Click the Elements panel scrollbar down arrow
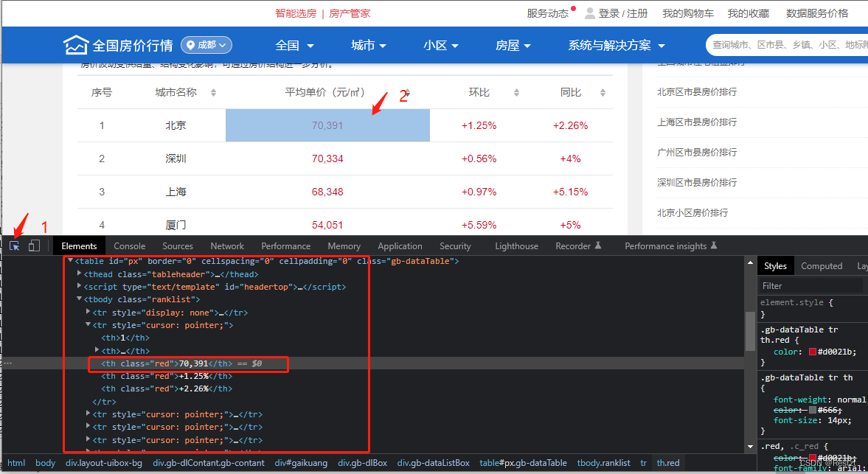The height and width of the screenshot is (474, 868). pyautogui.click(x=750, y=446)
